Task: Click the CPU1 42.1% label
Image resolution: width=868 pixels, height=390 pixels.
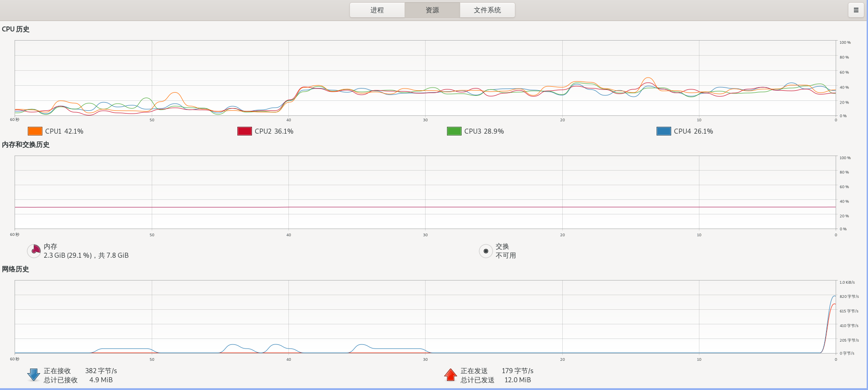Action: pyautogui.click(x=64, y=131)
